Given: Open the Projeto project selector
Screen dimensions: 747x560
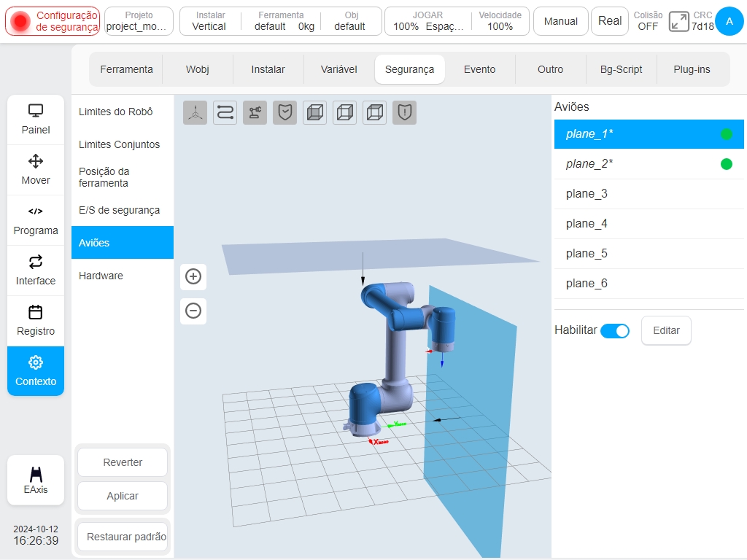Looking at the screenshot, I should 139,21.
